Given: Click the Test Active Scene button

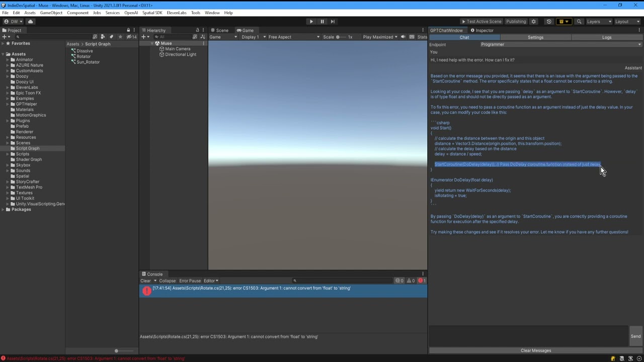Looking at the screenshot, I should tap(481, 22).
